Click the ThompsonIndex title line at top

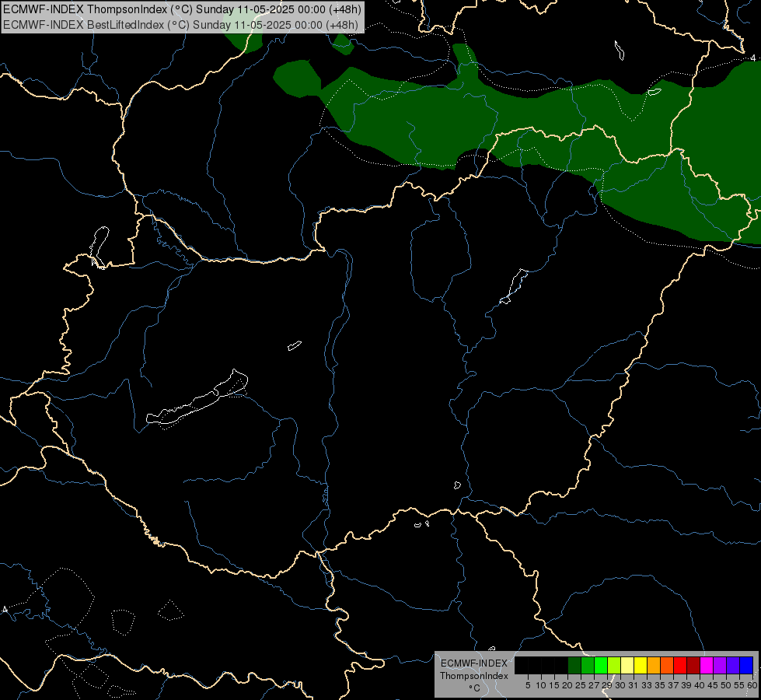[182, 9]
